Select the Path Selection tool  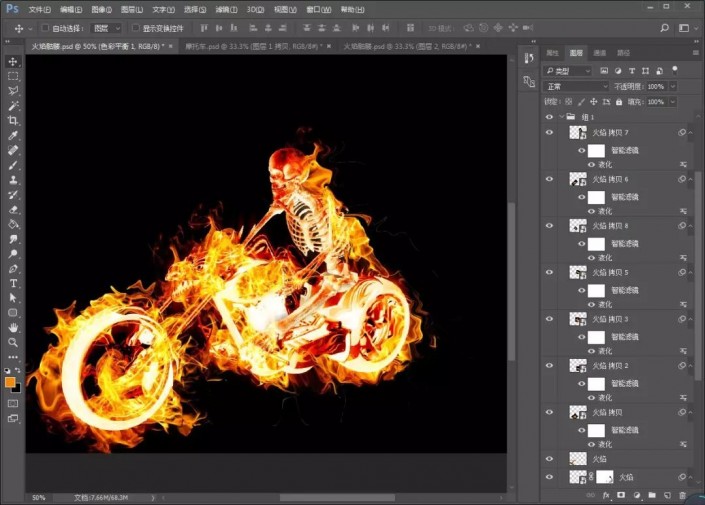click(x=13, y=298)
